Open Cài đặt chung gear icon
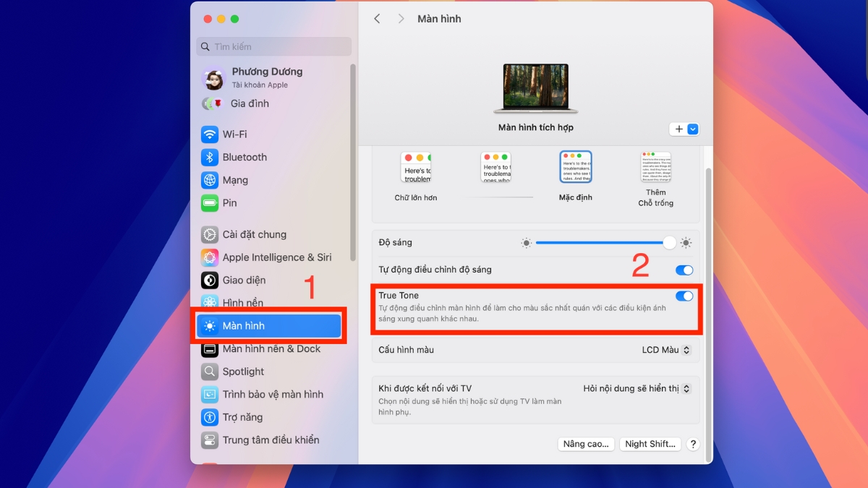Image resolution: width=868 pixels, height=488 pixels. click(x=210, y=234)
